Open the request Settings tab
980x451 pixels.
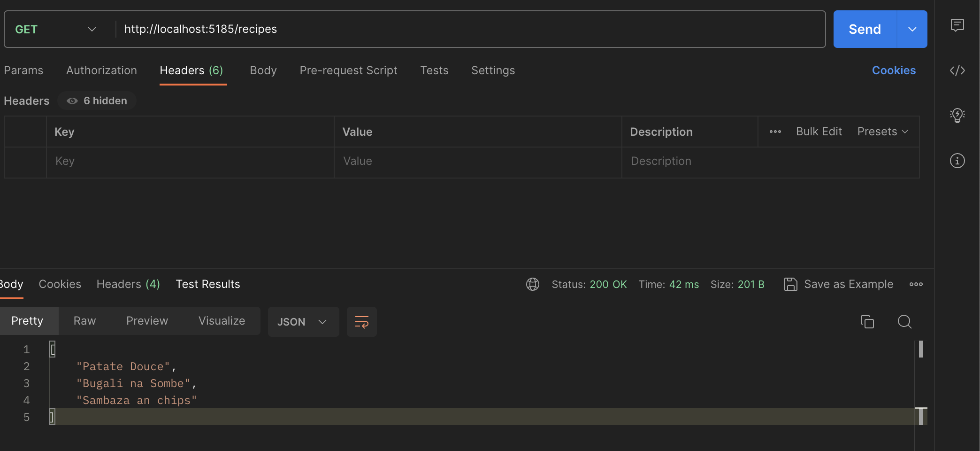coord(493,70)
